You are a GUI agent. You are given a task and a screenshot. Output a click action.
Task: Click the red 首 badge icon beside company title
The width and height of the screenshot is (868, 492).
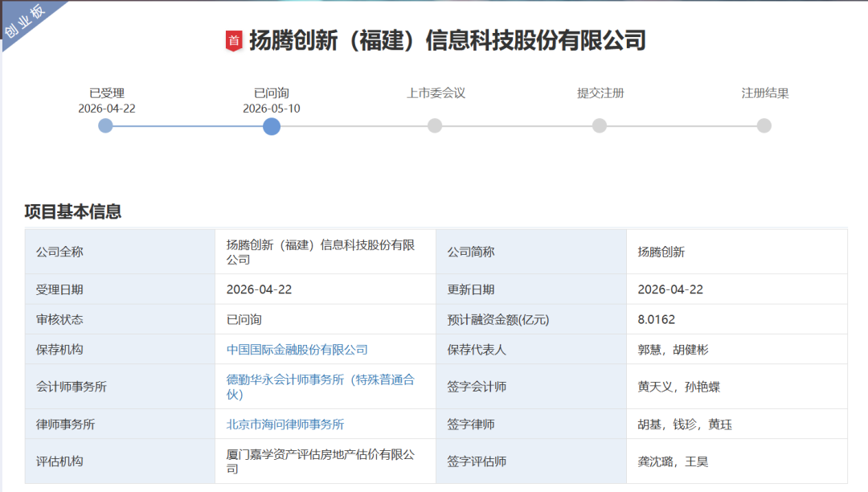point(234,41)
